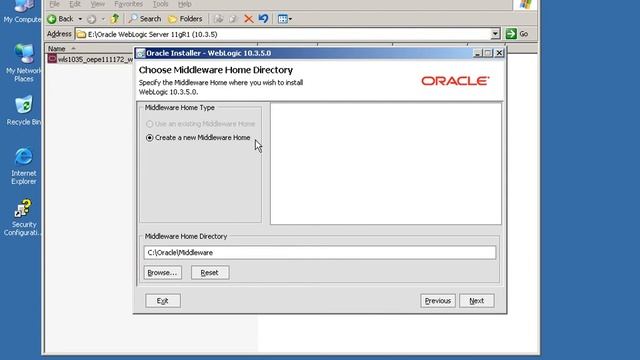This screenshot has height=360, width=640.
Task: Click the Forward arrow in Explorer toolbar
Action: 92,19
